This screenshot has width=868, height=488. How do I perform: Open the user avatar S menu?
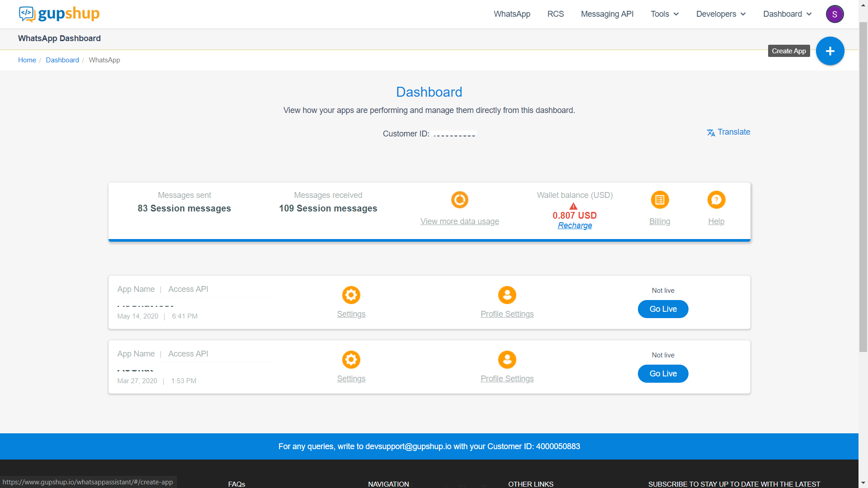point(835,14)
